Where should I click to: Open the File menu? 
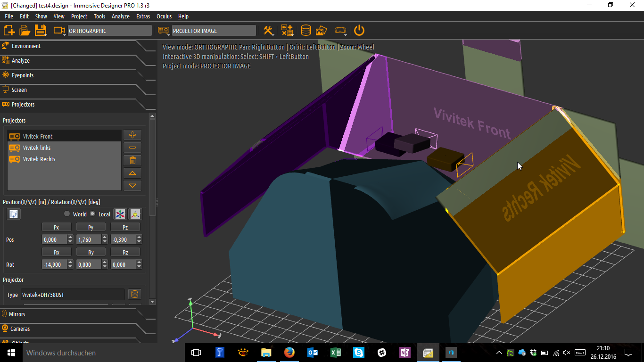pyautogui.click(x=9, y=16)
